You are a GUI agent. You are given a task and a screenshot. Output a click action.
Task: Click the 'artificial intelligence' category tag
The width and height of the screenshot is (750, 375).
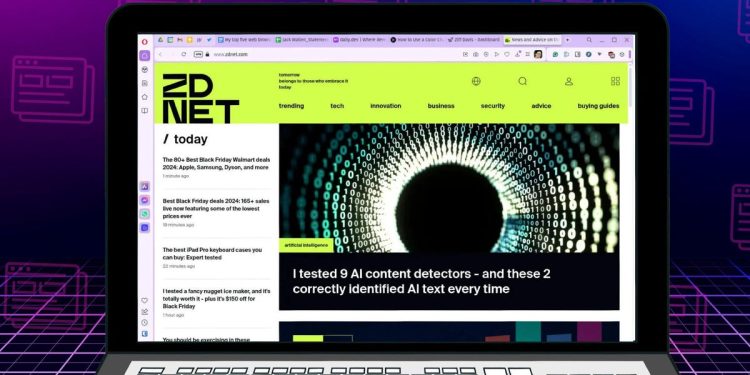(306, 245)
